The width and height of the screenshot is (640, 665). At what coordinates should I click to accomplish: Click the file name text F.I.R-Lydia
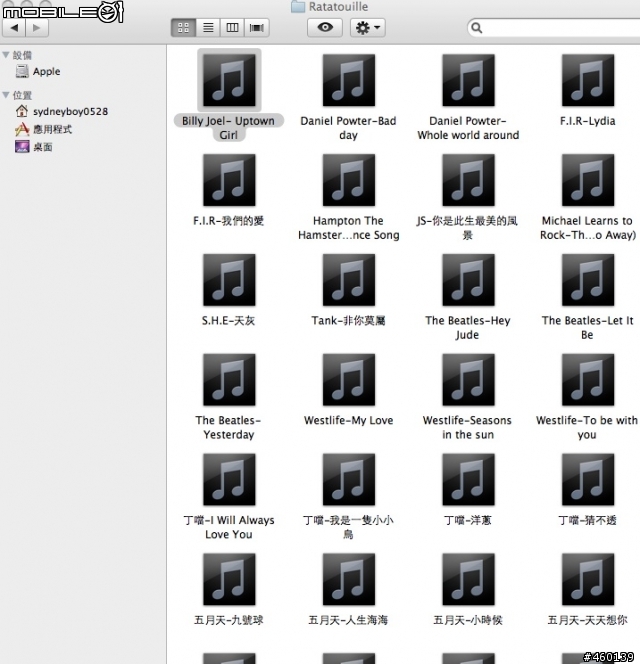click(x=588, y=121)
